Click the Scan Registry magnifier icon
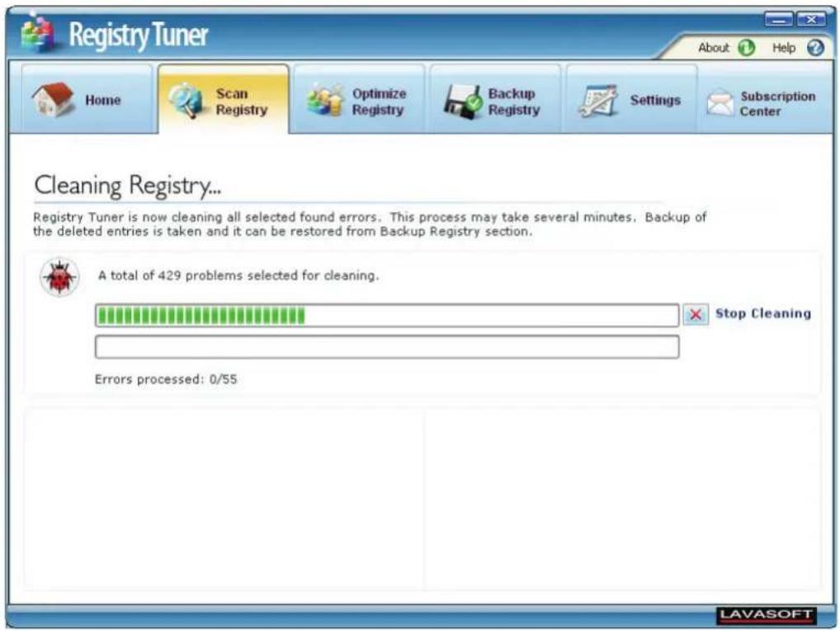 pyautogui.click(x=186, y=100)
